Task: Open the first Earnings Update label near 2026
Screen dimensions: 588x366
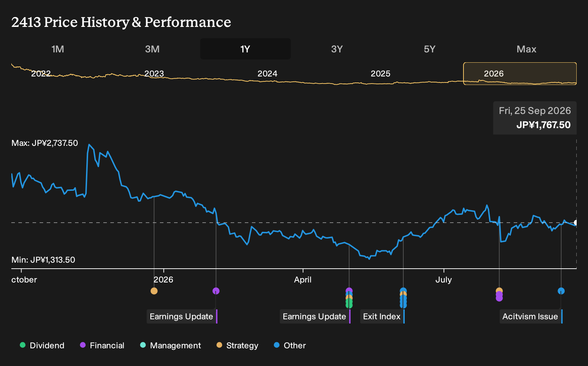Action: 182,316
